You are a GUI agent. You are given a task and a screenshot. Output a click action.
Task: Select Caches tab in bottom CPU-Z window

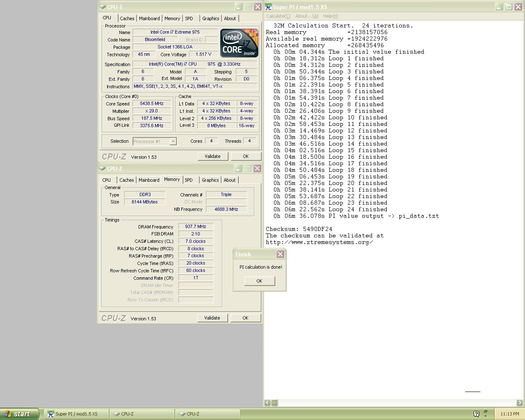pyautogui.click(x=127, y=180)
